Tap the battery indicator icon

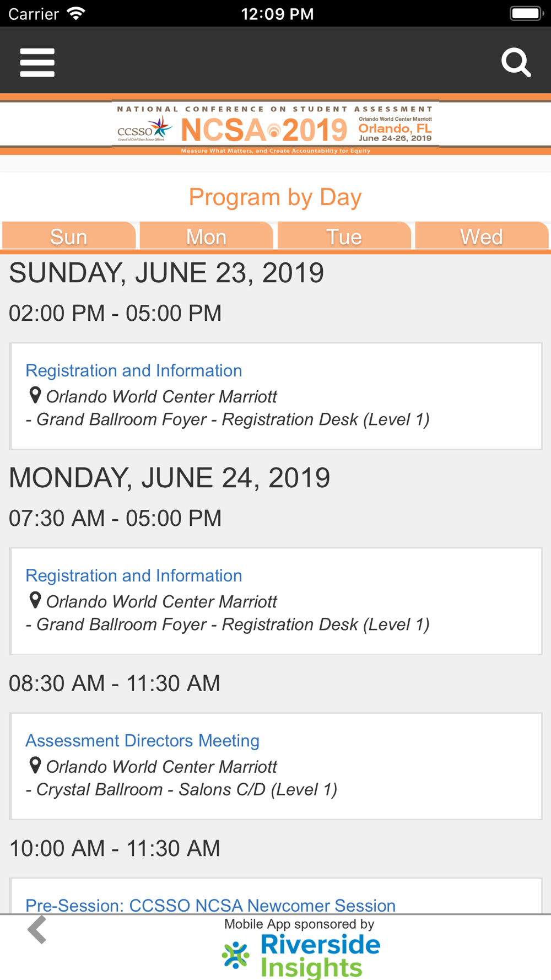(527, 13)
